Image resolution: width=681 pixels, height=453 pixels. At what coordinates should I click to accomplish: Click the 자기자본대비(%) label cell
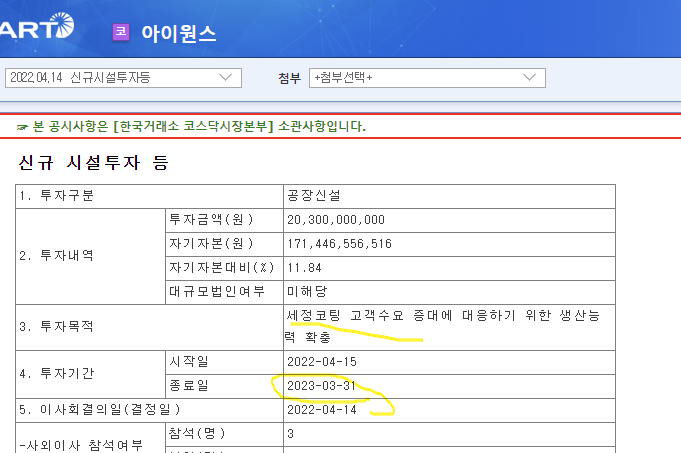(x=224, y=268)
